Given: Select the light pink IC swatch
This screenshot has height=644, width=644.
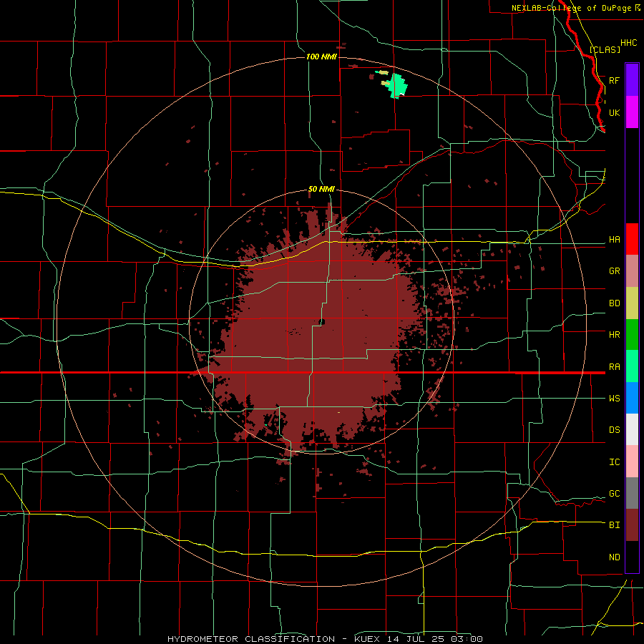Looking at the screenshot, I should (632, 462).
